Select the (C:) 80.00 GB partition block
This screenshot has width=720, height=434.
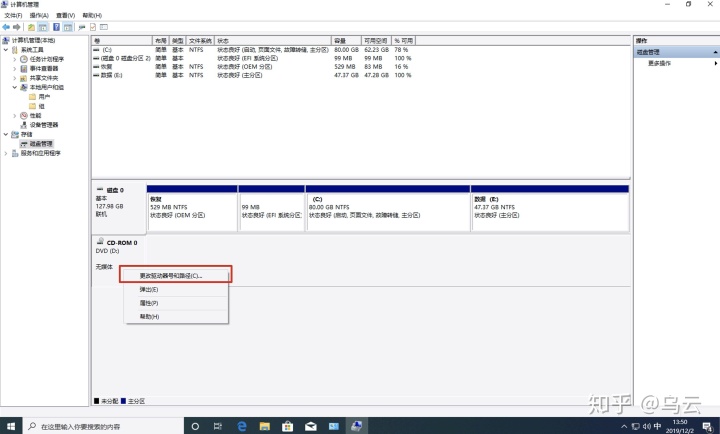388,208
